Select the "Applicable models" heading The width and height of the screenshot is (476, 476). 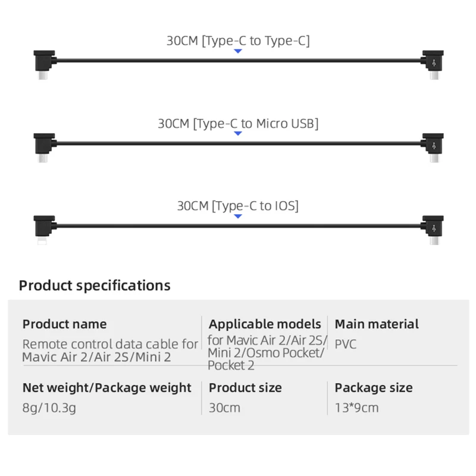pos(265,324)
